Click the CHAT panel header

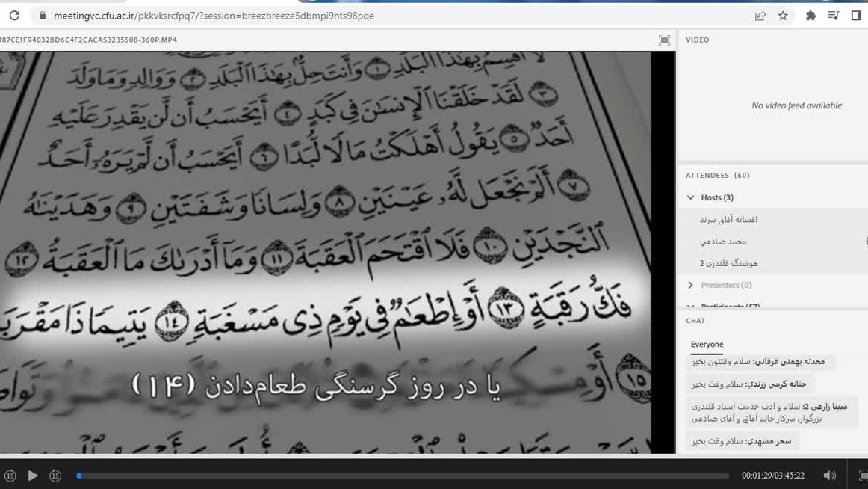pyautogui.click(x=695, y=321)
